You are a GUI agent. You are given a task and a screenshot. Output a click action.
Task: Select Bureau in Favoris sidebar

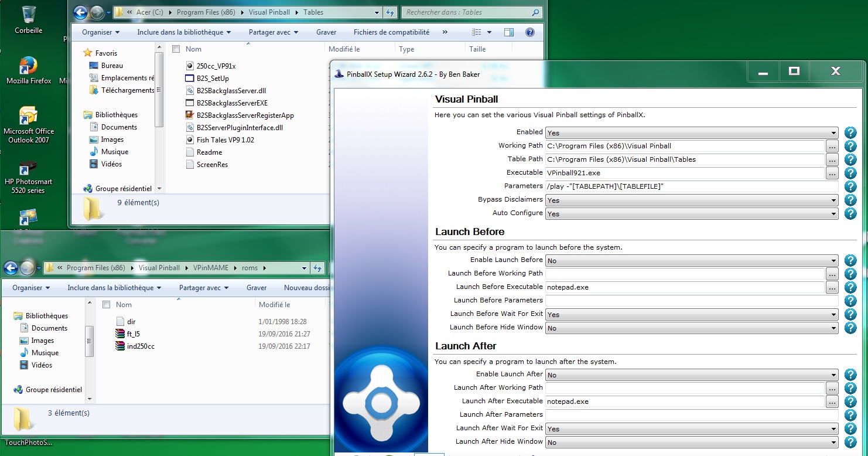(106, 66)
